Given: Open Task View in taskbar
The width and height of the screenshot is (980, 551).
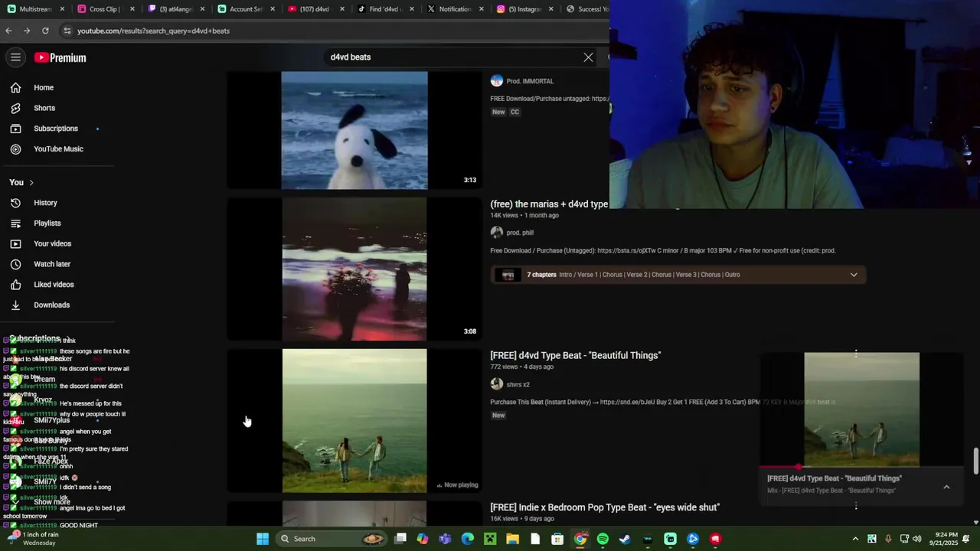Looking at the screenshot, I should coord(400,539).
